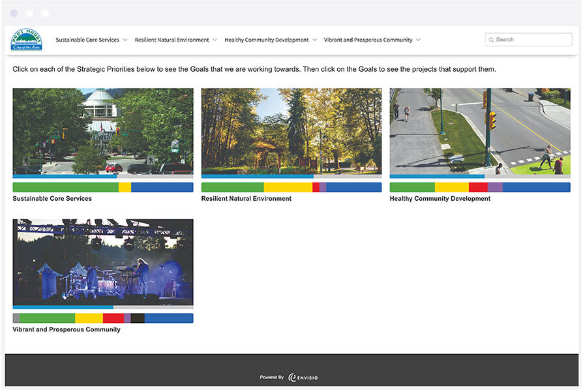Click the magnifier icon in the search box
This screenshot has width=583, height=392.
pyautogui.click(x=492, y=40)
